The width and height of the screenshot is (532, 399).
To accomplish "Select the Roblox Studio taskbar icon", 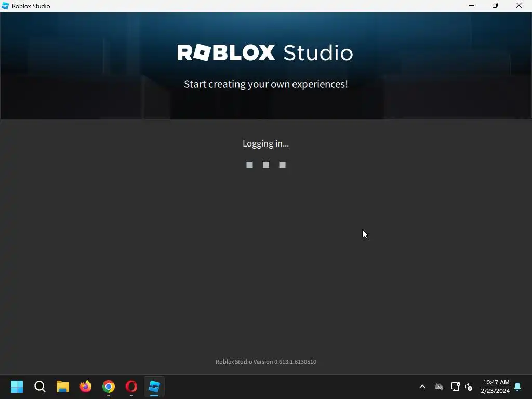I will 154,387.
